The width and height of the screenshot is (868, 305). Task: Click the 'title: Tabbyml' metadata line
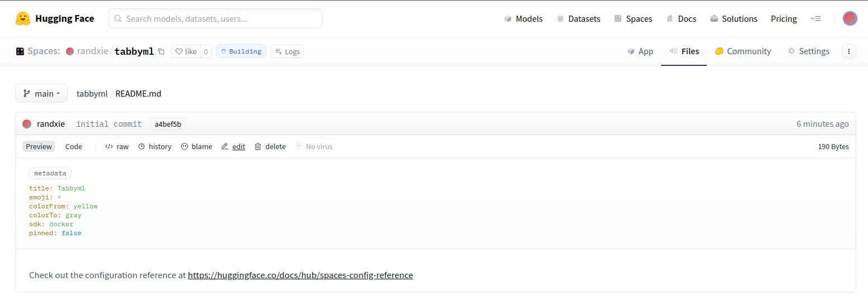[57, 188]
